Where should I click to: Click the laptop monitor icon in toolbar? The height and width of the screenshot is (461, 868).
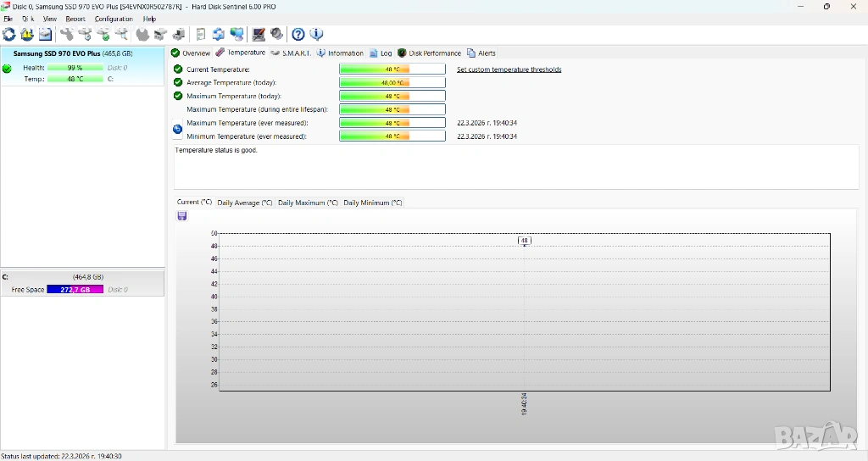(x=259, y=35)
